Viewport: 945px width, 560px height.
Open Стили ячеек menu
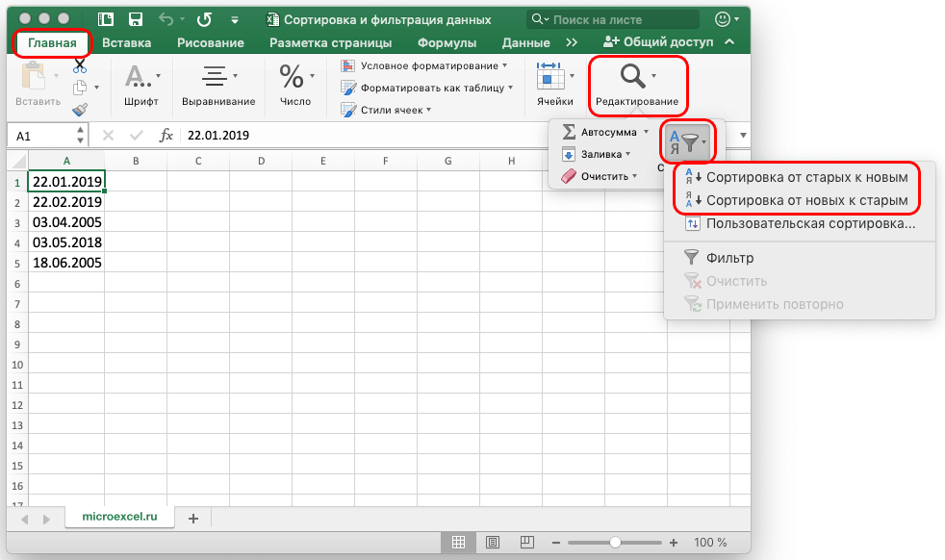pos(386,110)
